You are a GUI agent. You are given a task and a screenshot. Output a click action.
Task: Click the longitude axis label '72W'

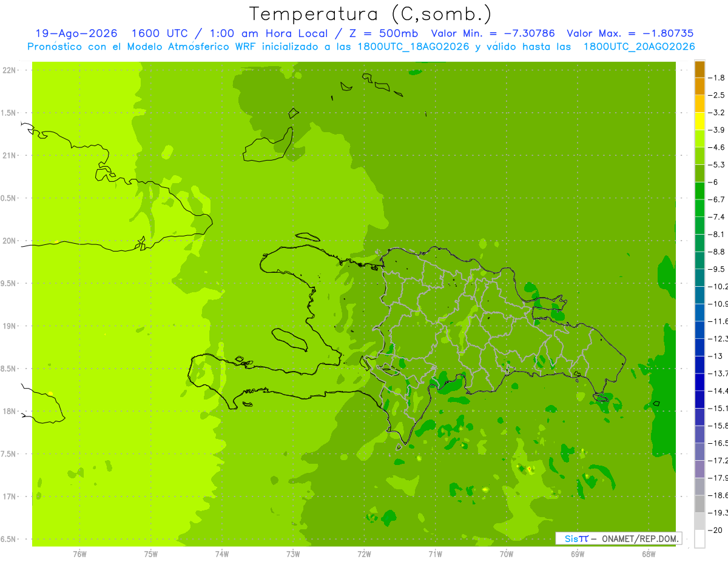(364, 554)
